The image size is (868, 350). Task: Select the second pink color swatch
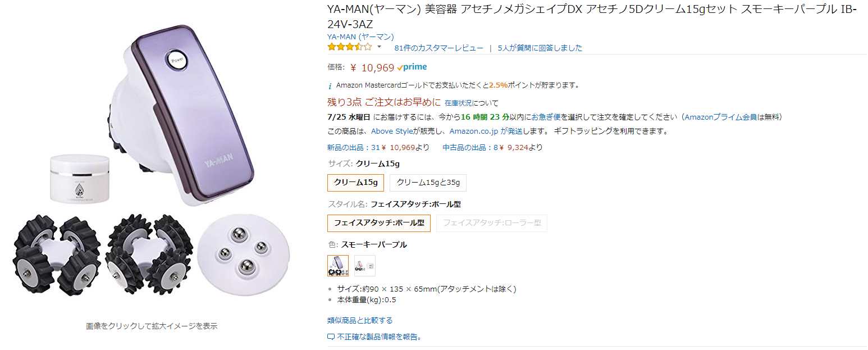point(365,266)
